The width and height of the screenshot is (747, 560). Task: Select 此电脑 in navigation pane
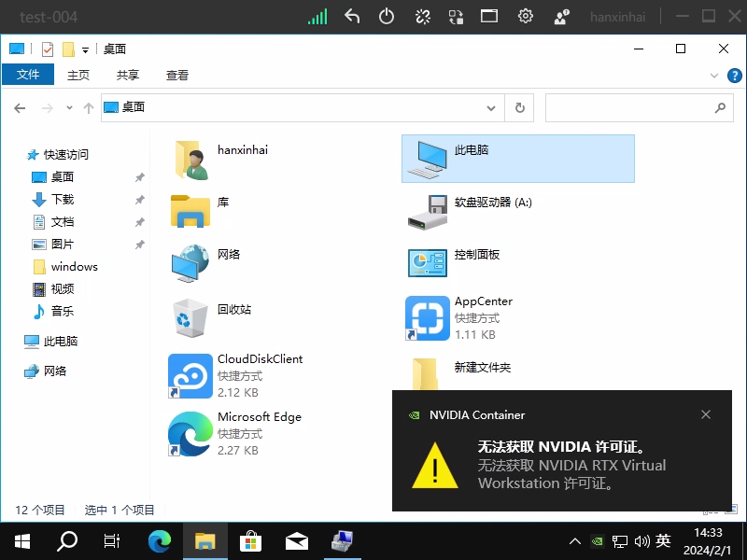[x=51, y=341]
